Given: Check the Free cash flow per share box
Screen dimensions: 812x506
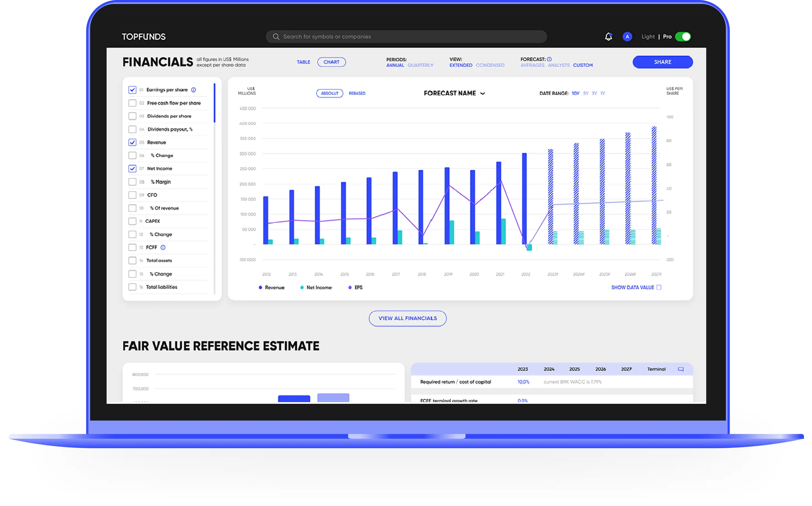Looking at the screenshot, I should tap(132, 103).
